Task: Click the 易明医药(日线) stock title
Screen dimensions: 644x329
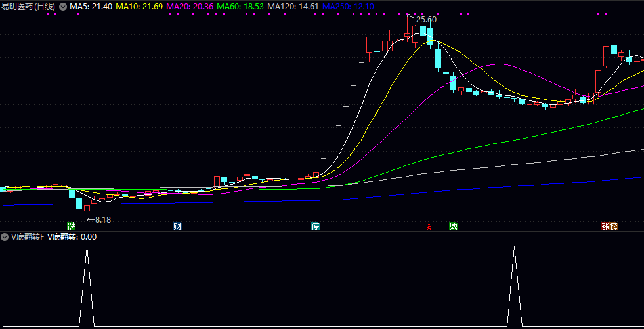Action: click(28, 6)
